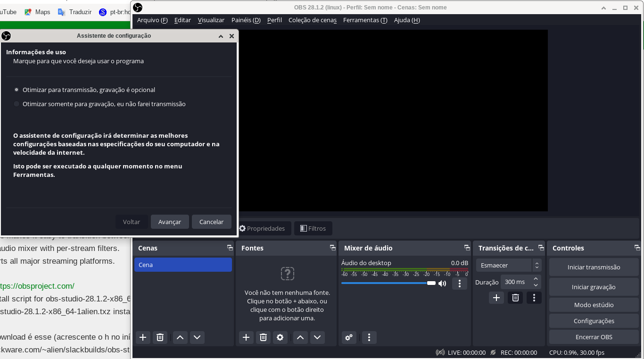
Task: Pop out the Fontes dock panel
Action: (x=333, y=248)
